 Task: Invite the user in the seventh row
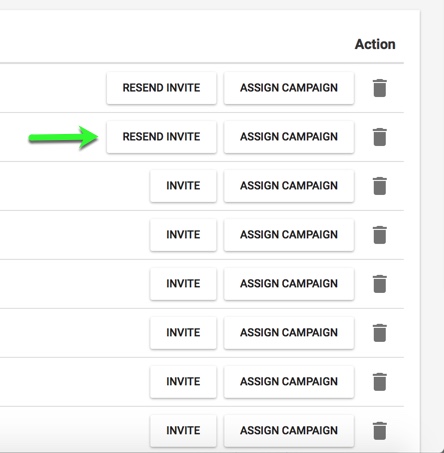(x=183, y=382)
